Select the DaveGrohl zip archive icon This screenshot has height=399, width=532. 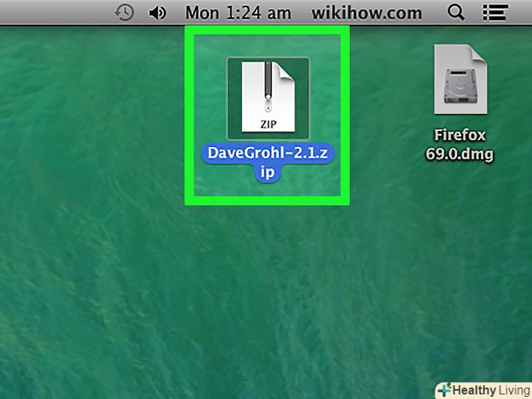point(268,97)
